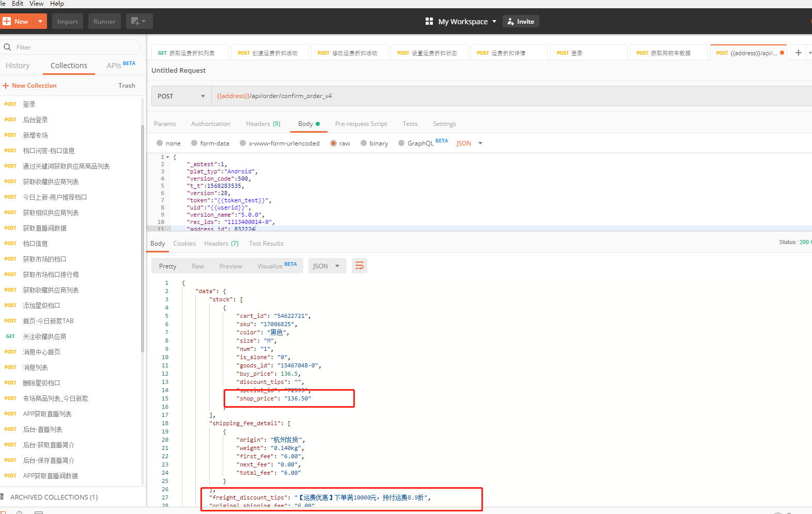Open the GET 获取运费折扣列表 request tab
Image resolution: width=812 pixels, height=514 pixels.
point(190,53)
